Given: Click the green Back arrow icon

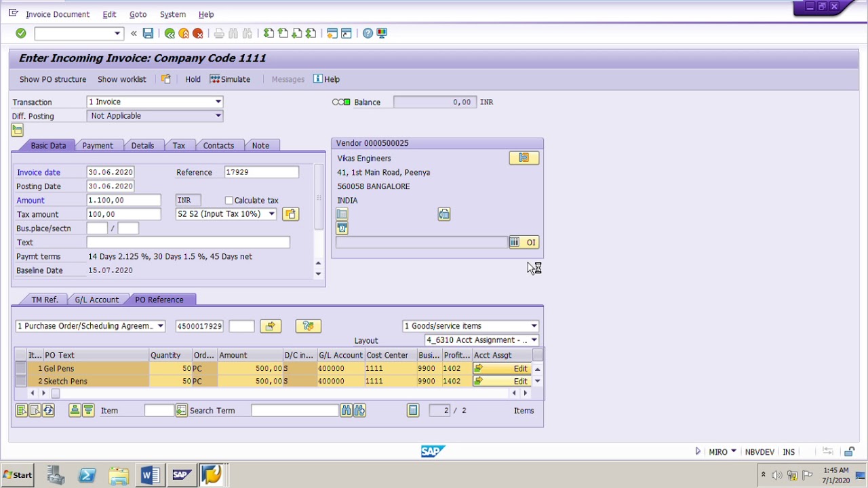Looking at the screenshot, I should (170, 33).
